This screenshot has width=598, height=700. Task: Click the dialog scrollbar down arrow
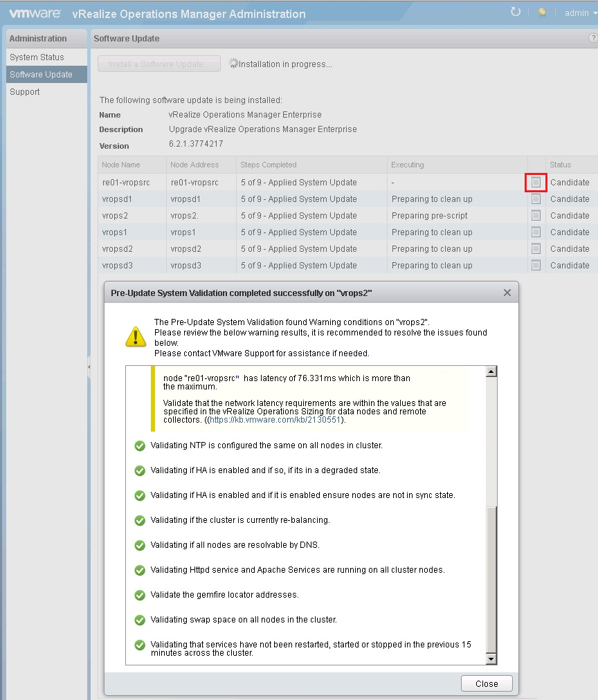(491, 659)
